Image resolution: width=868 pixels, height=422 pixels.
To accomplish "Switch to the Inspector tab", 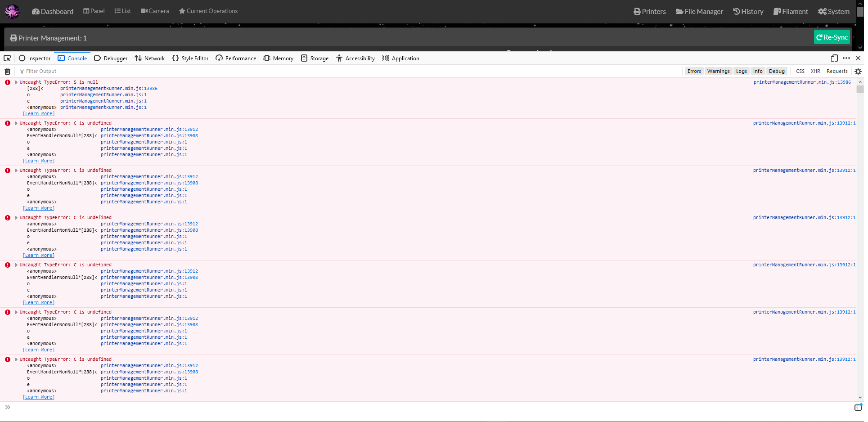I will coord(35,58).
